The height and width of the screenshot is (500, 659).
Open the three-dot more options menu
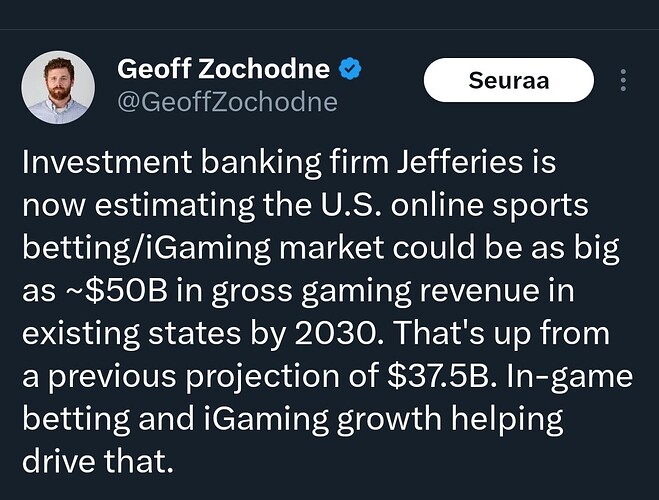[x=623, y=80]
